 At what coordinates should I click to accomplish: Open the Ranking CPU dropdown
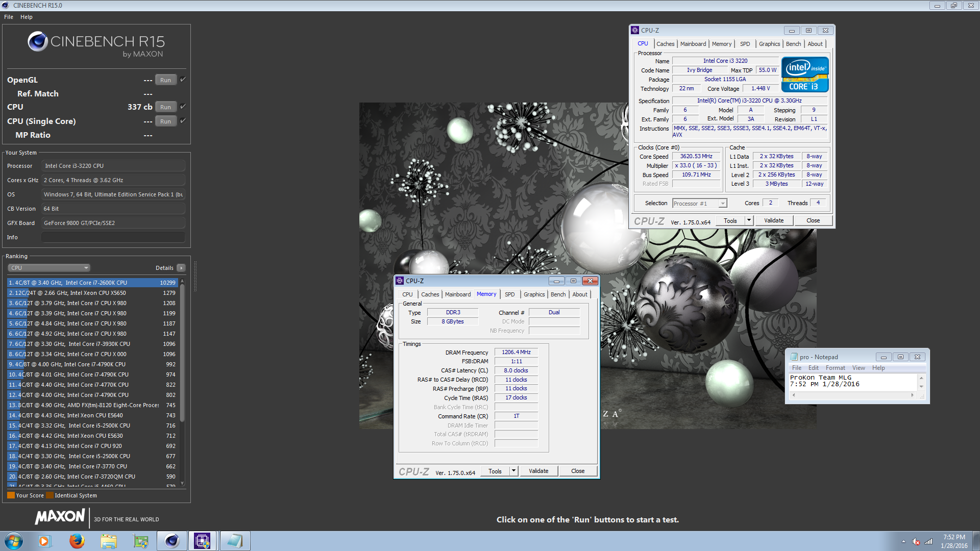[49, 268]
